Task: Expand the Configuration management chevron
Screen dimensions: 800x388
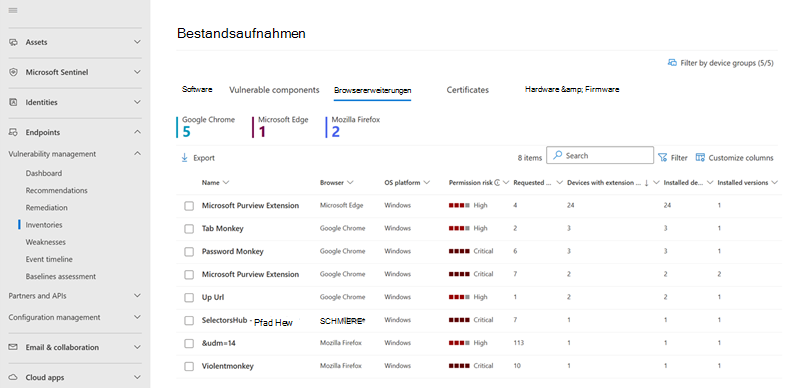Action: point(137,317)
